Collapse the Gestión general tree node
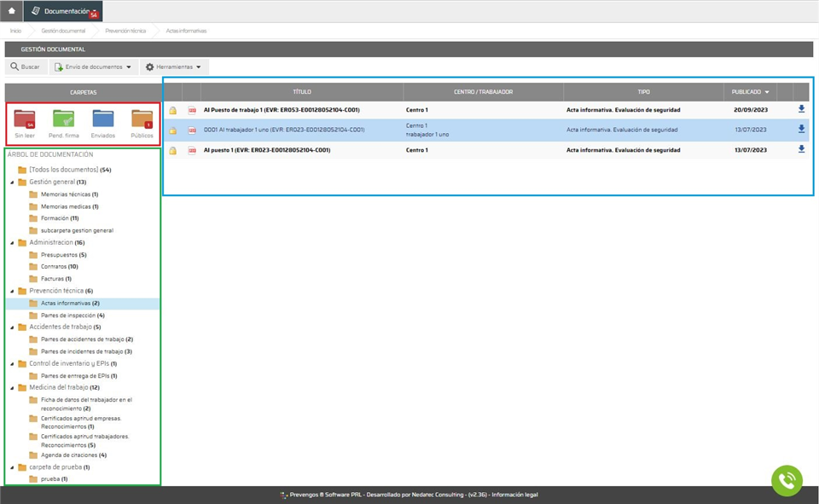 (11, 182)
